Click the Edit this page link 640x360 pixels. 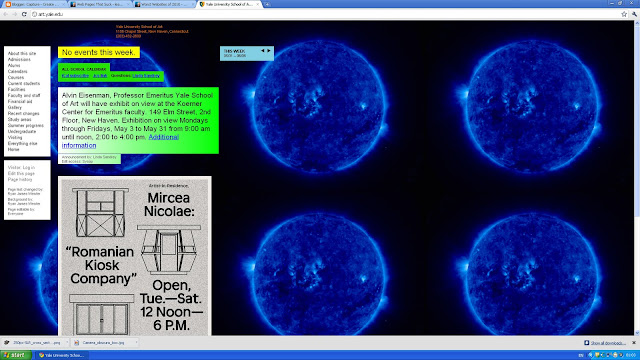[x=21, y=173]
